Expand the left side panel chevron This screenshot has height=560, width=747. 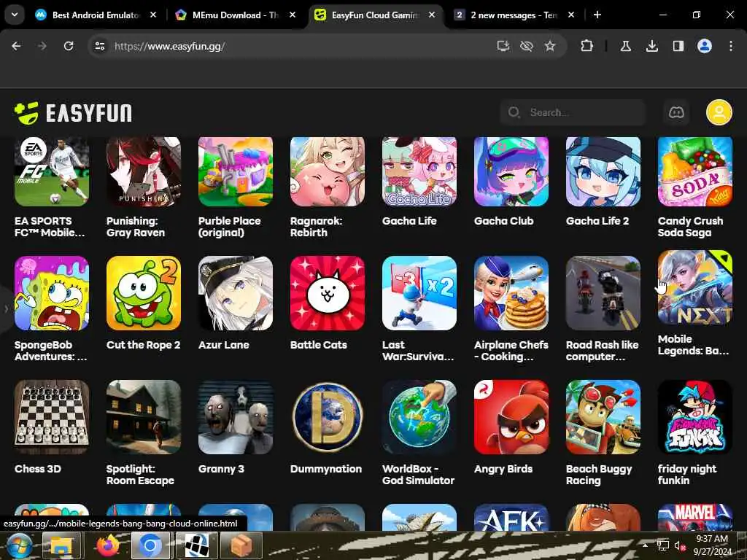6,308
